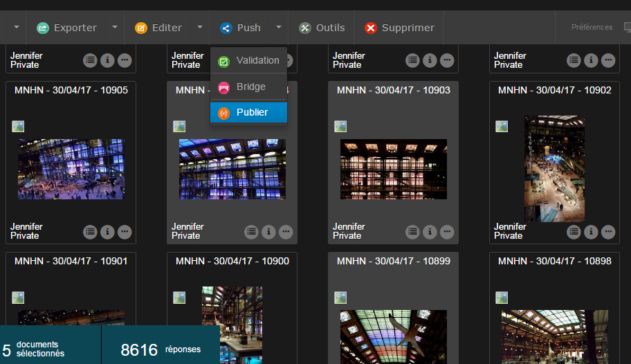The height and width of the screenshot is (364, 631).
Task: Click image type icon on document 10903
Action: (340, 126)
